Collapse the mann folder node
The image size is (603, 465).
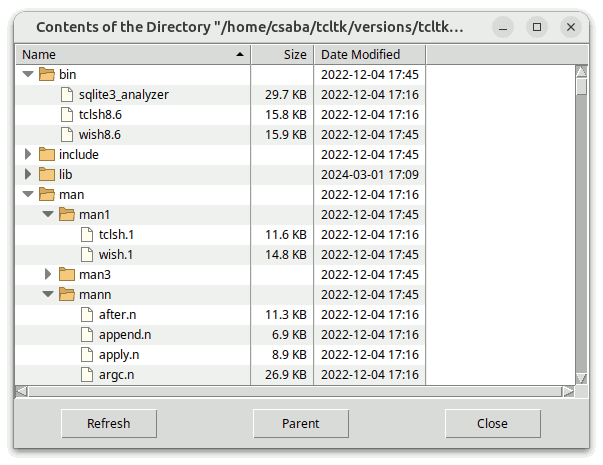[x=48, y=294]
